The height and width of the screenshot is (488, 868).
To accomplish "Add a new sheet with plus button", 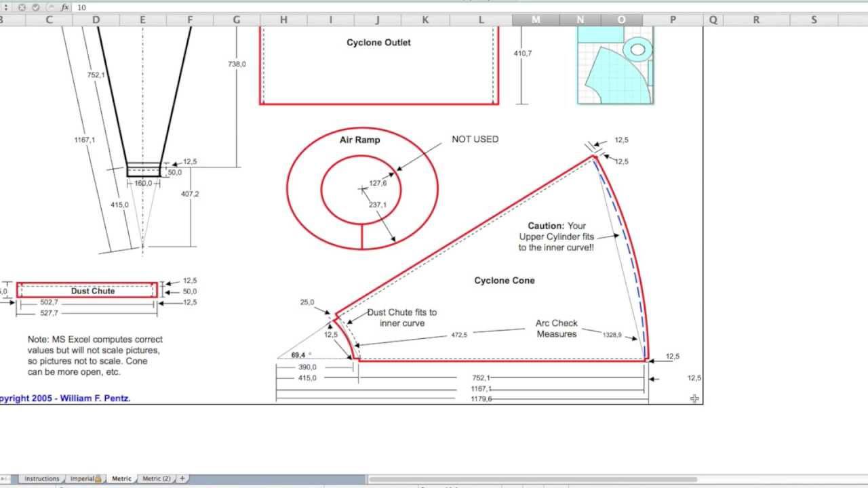I will (x=182, y=479).
